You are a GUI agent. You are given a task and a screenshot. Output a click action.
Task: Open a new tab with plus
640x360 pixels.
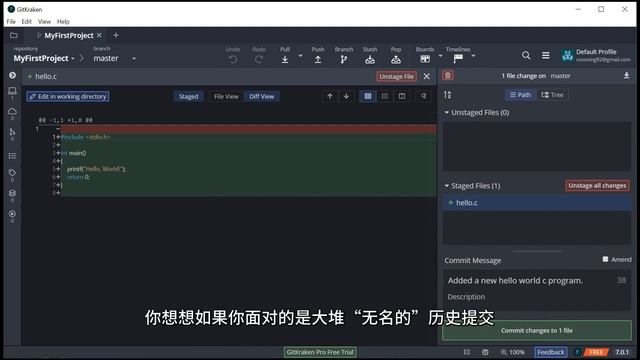[x=116, y=36]
